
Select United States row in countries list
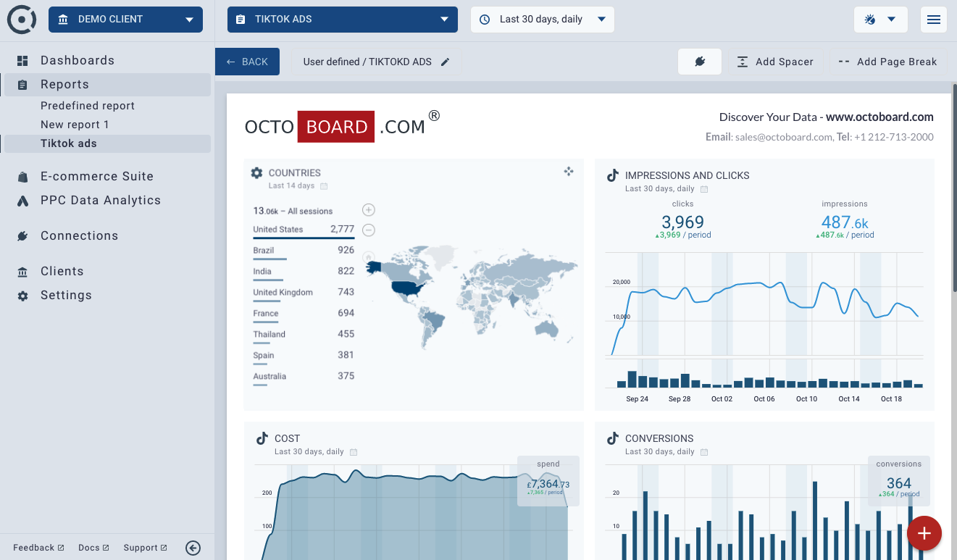pyautogui.click(x=304, y=230)
